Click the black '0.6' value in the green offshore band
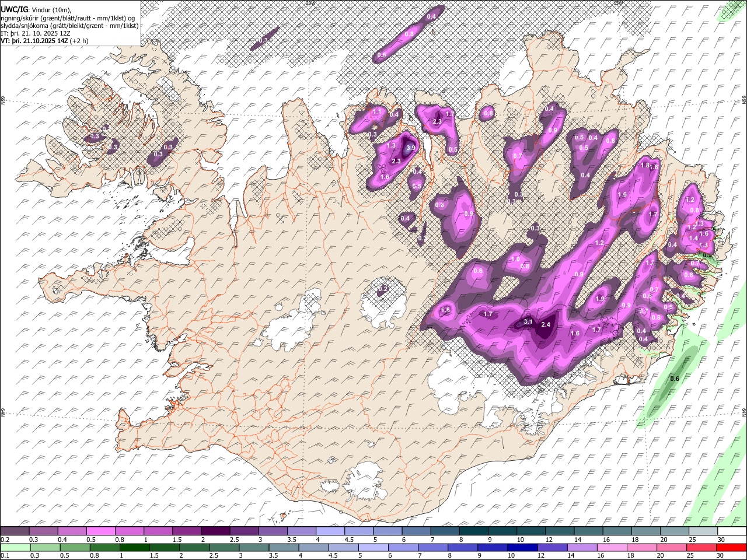This screenshot has height=560, width=747. point(675,379)
